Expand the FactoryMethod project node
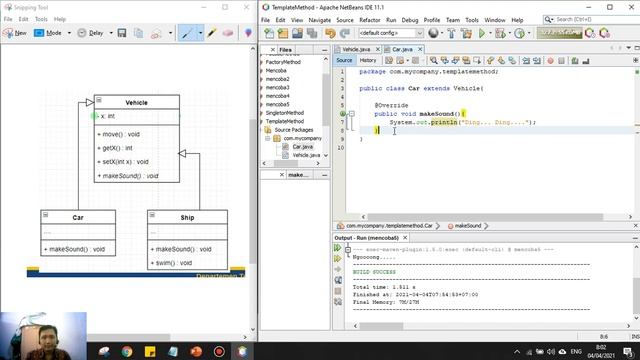 (262, 62)
